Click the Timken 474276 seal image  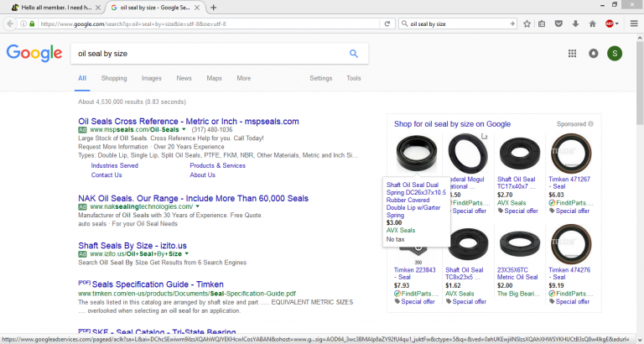coord(571,243)
